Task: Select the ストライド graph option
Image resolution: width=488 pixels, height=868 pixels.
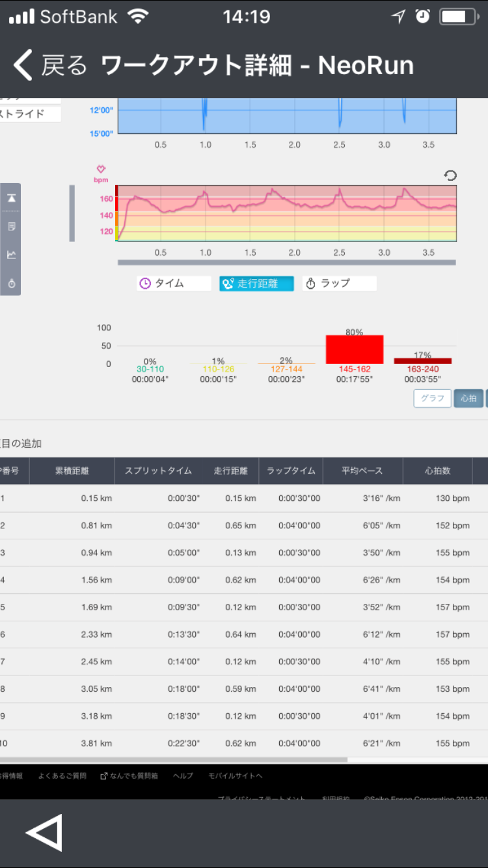Action: 30,114
